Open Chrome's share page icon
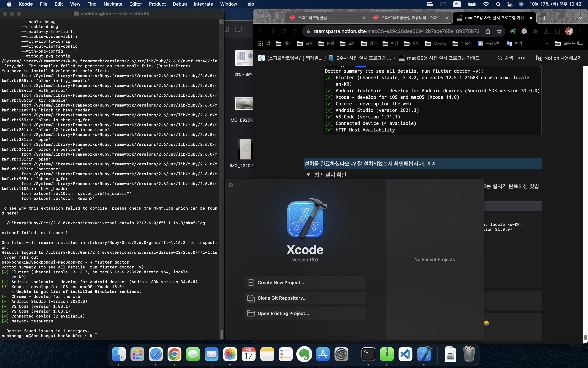This screenshot has width=588, height=368. [x=488, y=31]
